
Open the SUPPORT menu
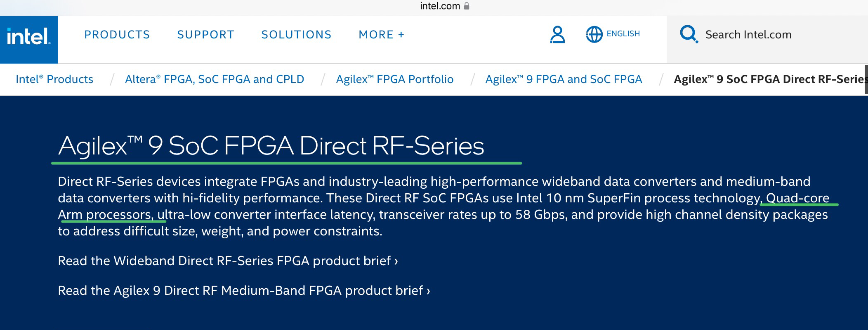point(206,35)
